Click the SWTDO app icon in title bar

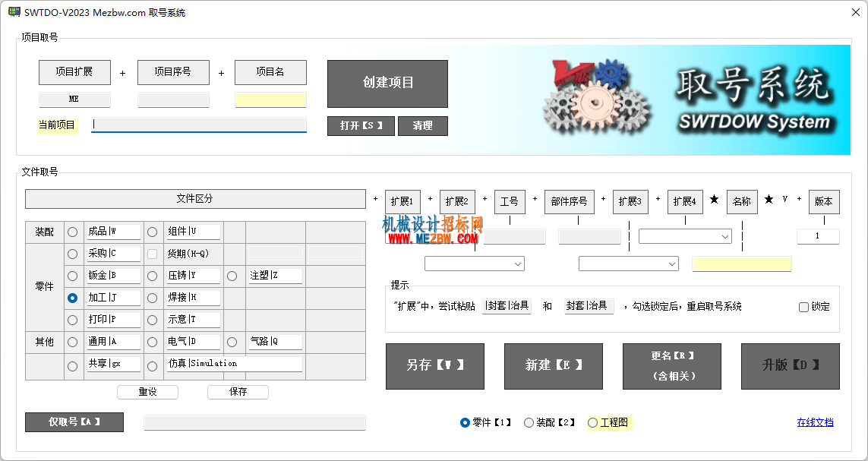tap(14, 12)
